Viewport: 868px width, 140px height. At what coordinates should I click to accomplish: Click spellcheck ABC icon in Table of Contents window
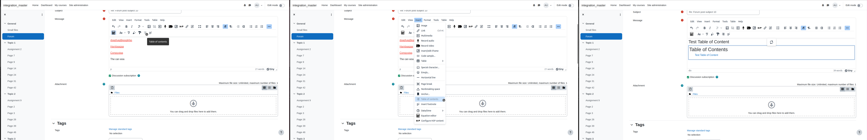pos(707,34)
